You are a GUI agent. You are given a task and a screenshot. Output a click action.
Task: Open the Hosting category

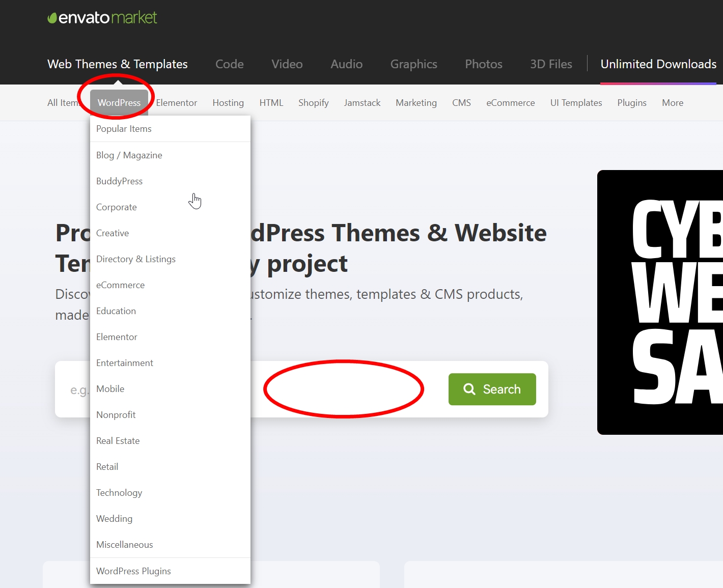[x=228, y=103]
